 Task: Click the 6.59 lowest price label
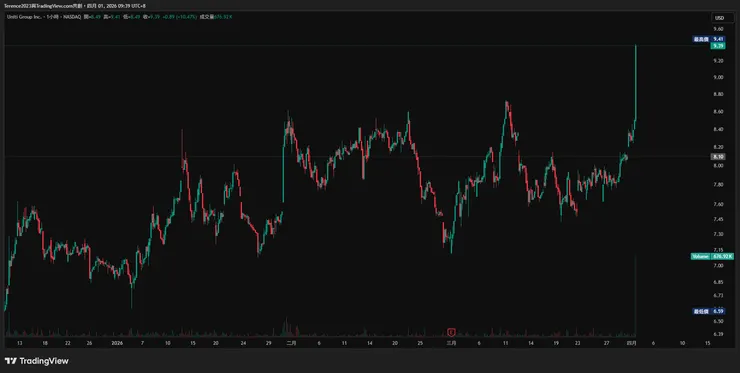tap(708, 311)
